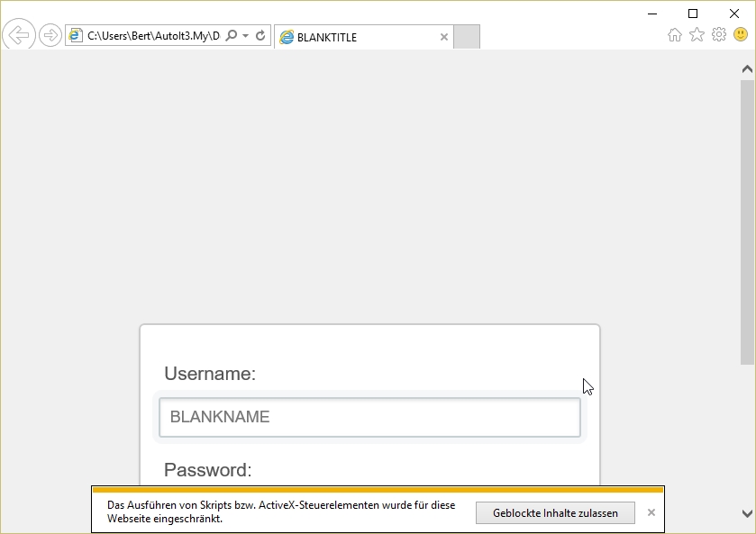The width and height of the screenshot is (756, 534).
Task: Go to the home page via house icon
Action: click(x=675, y=35)
